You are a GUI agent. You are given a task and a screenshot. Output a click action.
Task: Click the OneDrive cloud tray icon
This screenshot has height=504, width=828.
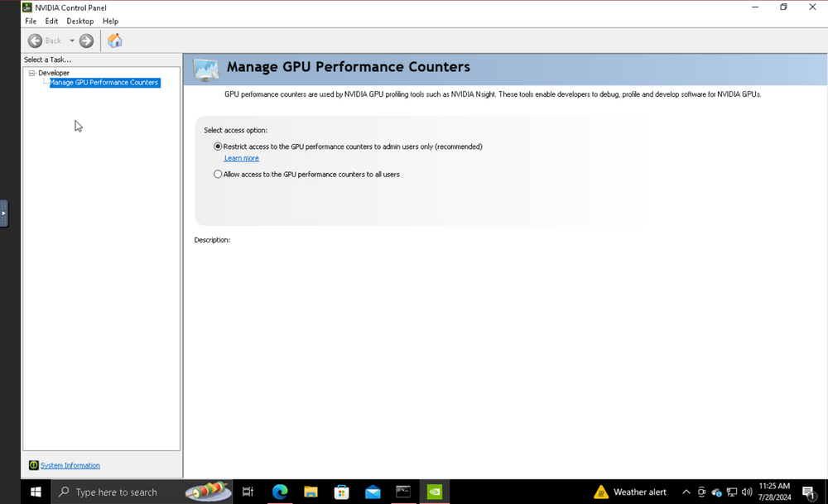click(716, 492)
